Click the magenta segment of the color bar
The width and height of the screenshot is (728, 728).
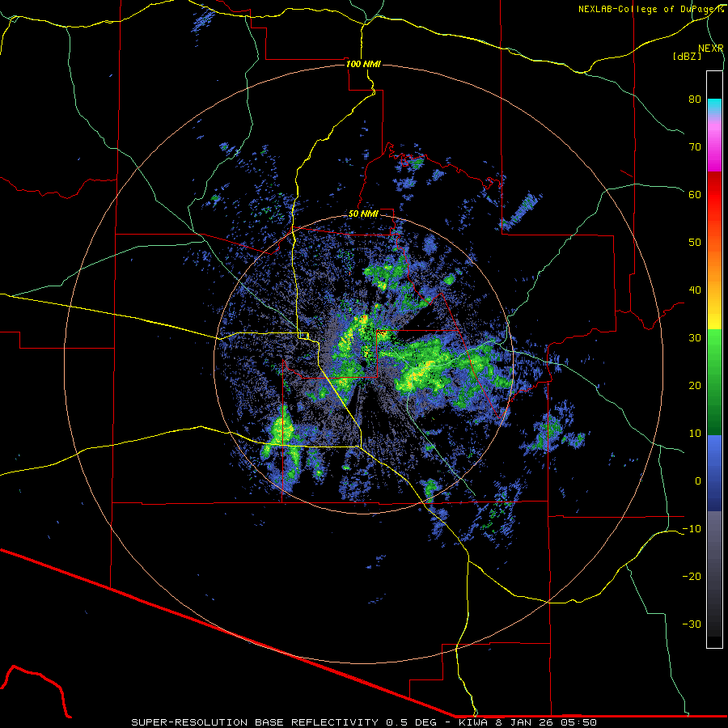pos(714,158)
